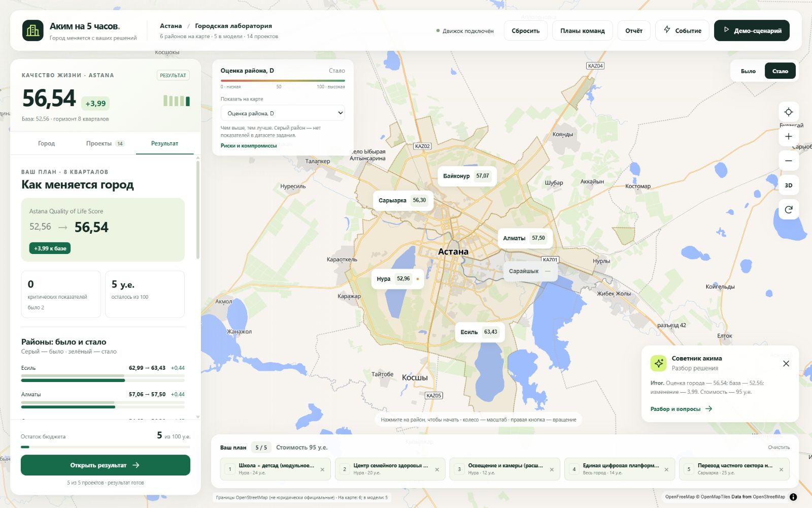Select the Байконур district label on map
This screenshot has height=508, width=812.
pyautogui.click(x=466, y=176)
